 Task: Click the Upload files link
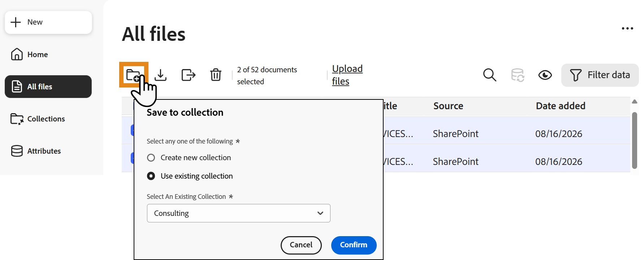pos(347,75)
